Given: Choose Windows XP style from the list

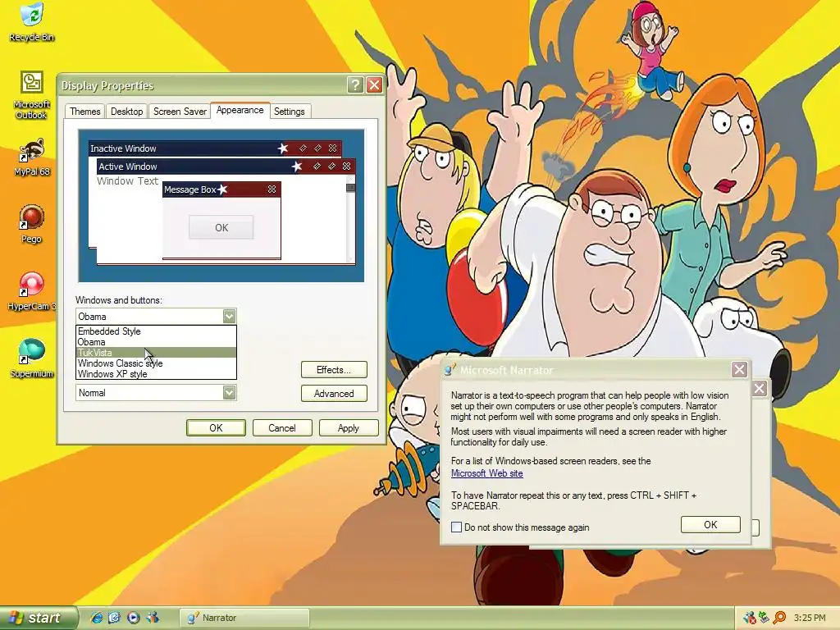Looking at the screenshot, I should [x=156, y=374].
